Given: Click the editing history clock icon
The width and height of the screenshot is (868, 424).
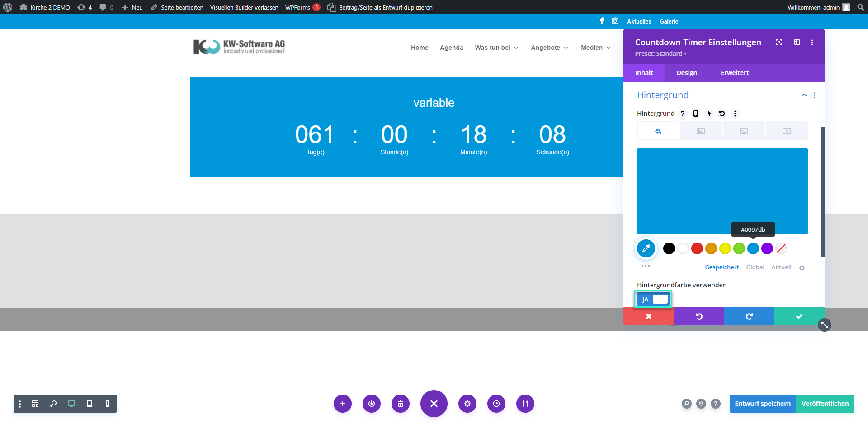Looking at the screenshot, I should 496,404.
